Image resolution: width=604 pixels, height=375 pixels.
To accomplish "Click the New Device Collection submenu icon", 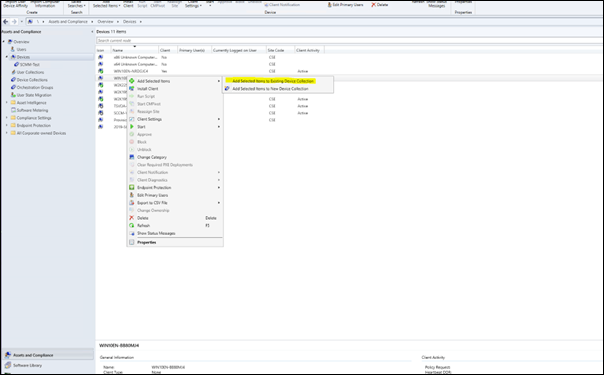I will click(x=227, y=89).
